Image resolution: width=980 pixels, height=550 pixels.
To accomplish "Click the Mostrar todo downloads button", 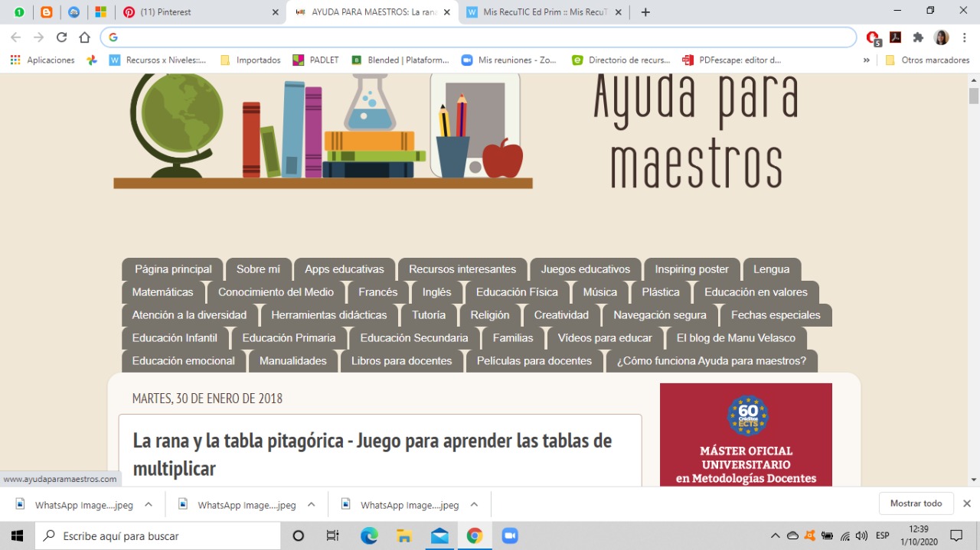I will coord(916,504).
